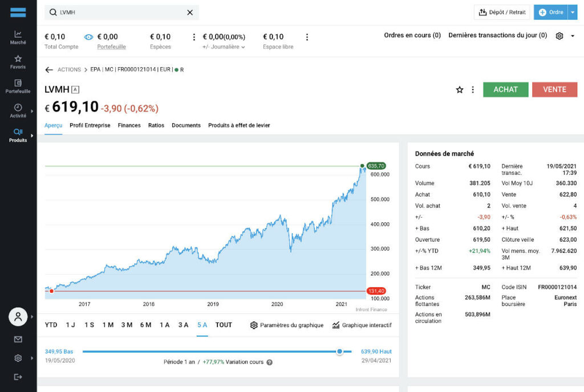Image resolution: width=584 pixels, height=392 pixels.
Task: Open the Marché section in sidebar
Action: (x=18, y=37)
